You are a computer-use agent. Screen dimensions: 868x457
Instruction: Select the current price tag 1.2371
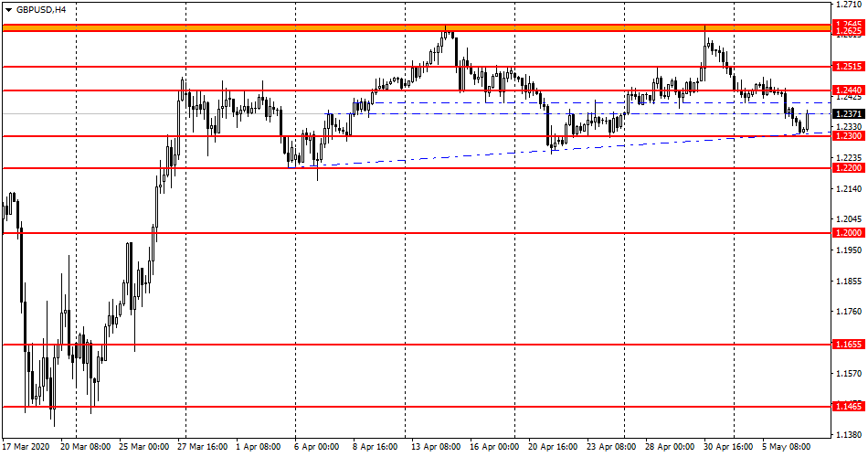849,113
